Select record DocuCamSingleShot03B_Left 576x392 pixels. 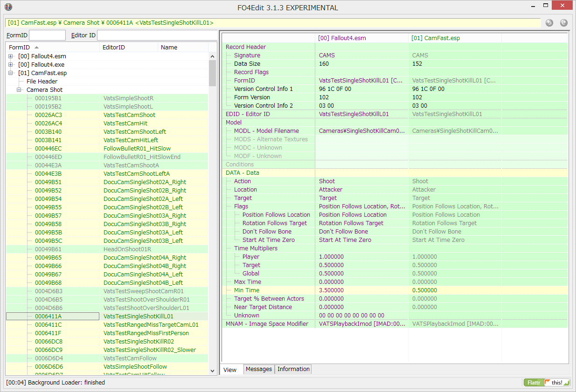tap(107, 241)
